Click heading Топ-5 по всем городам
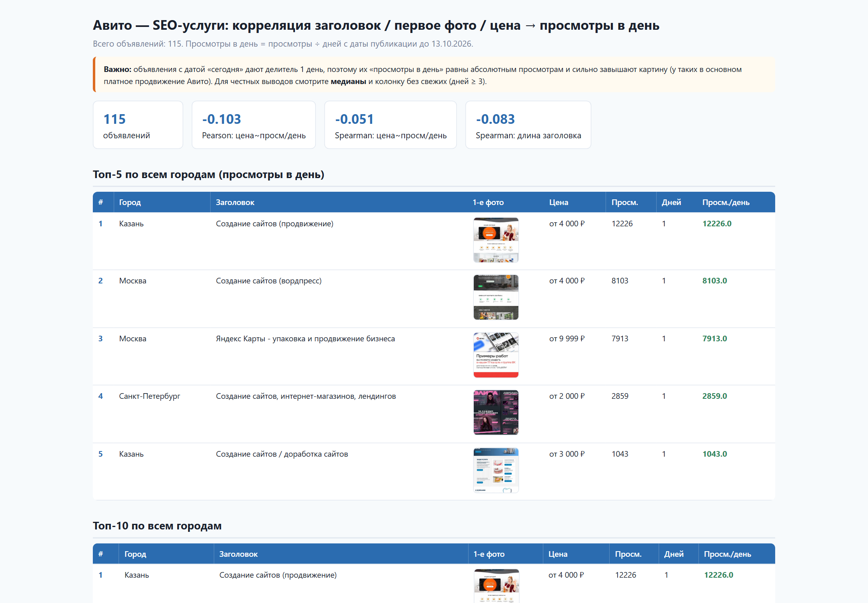868x603 pixels. coord(209,174)
